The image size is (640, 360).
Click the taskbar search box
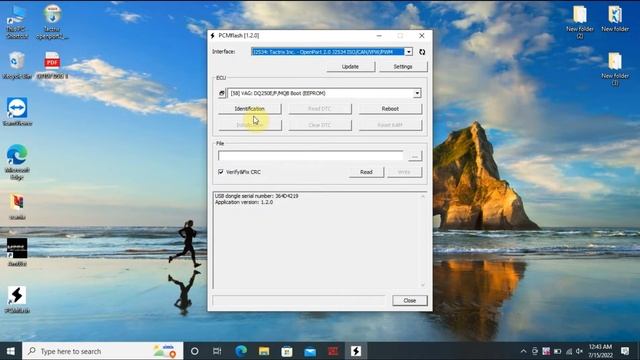103,351
